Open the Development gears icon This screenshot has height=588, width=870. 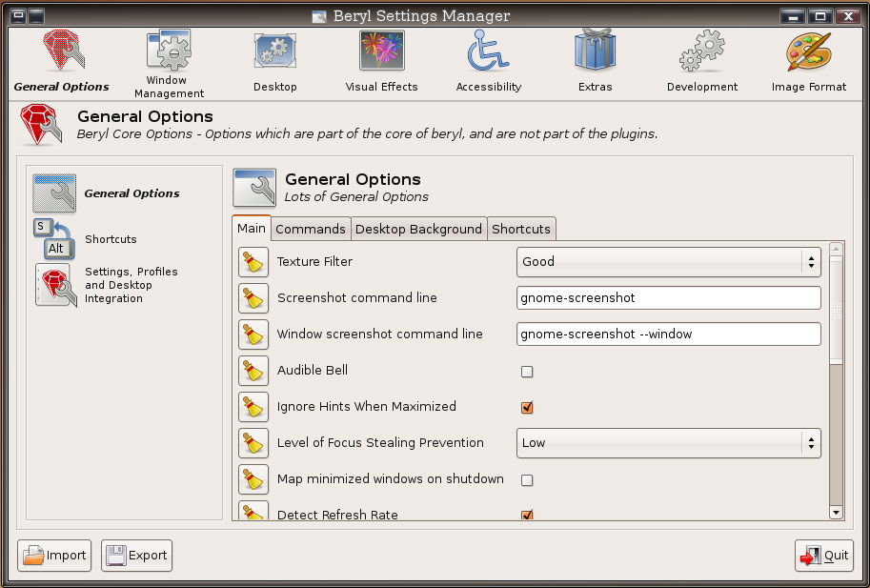702,51
